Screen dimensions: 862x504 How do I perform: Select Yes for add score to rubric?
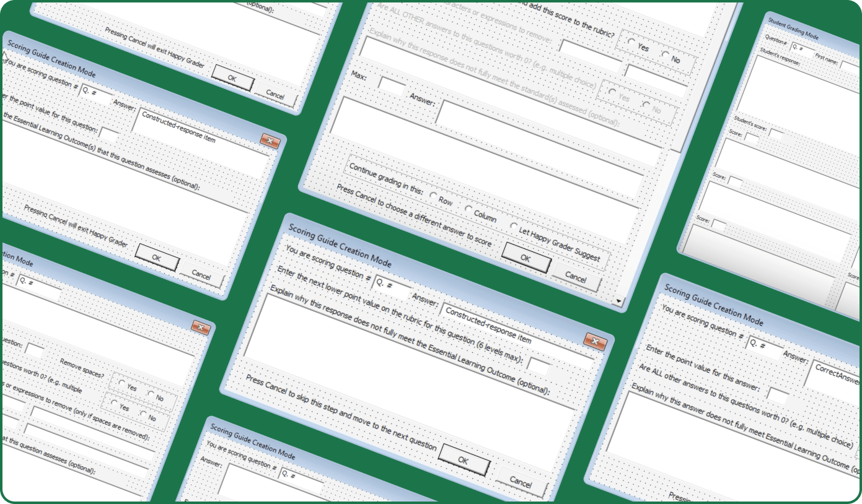tap(631, 42)
